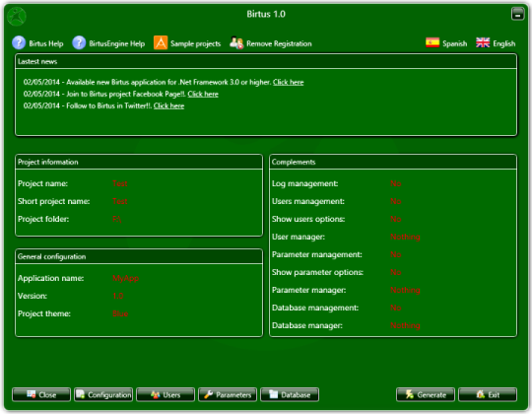Open Birtus Help question mark icon
The image size is (532, 414).
[19, 43]
